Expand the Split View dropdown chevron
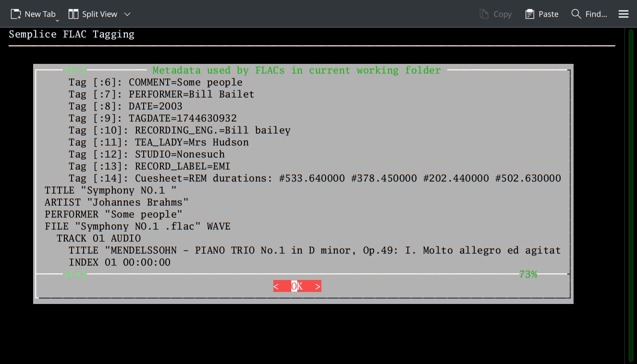This screenshot has height=364, width=637. (x=127, y=14)
